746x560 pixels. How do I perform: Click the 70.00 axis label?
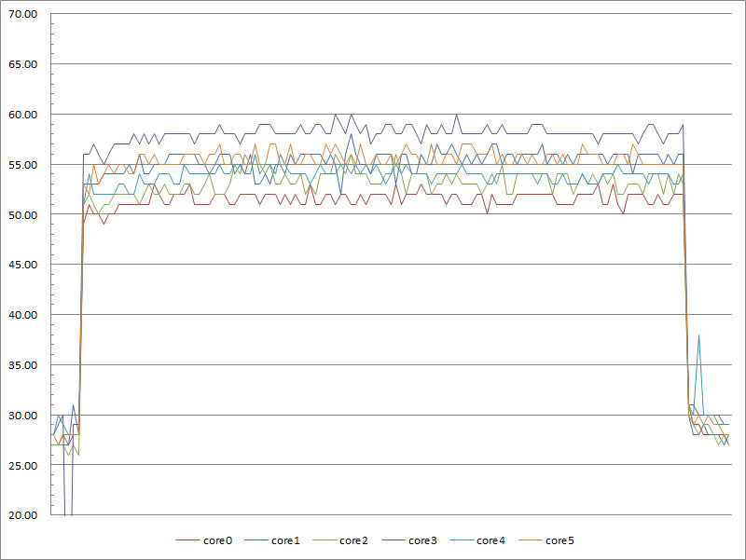click(x=22, y=14)
